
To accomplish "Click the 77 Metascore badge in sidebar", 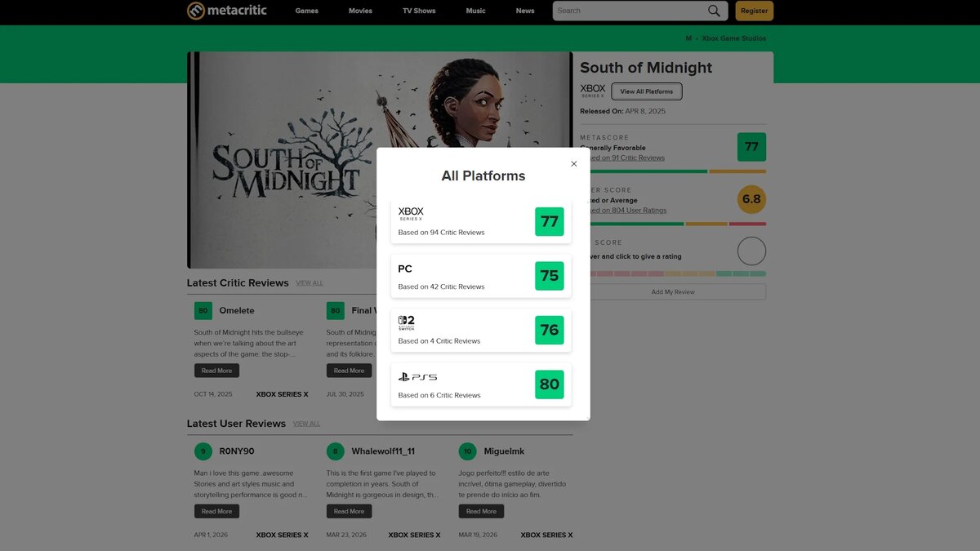I will tap(751, 147).
